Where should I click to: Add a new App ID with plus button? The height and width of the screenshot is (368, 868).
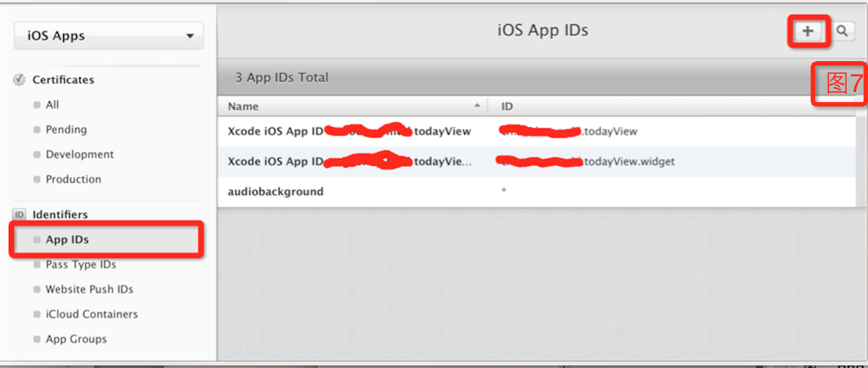[808, 31]
